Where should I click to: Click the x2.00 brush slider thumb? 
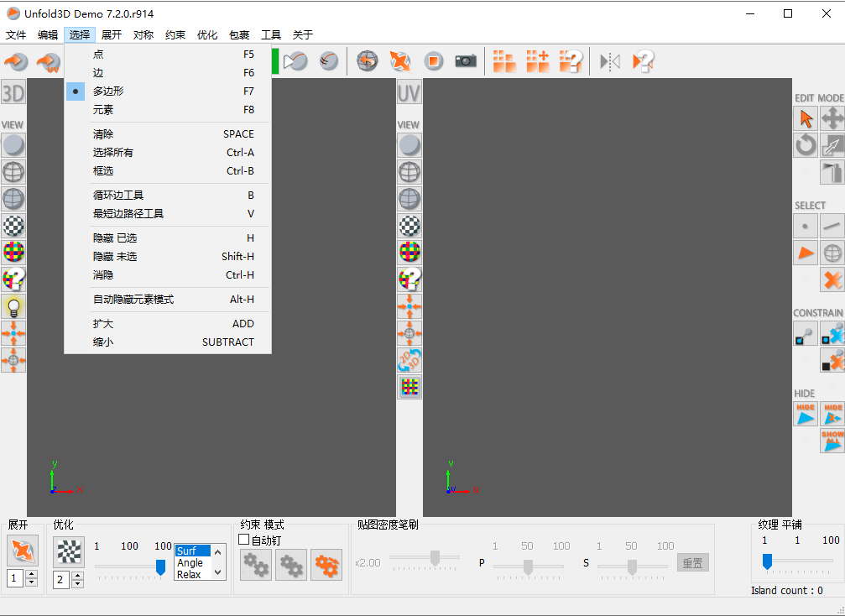click(435, 558)
